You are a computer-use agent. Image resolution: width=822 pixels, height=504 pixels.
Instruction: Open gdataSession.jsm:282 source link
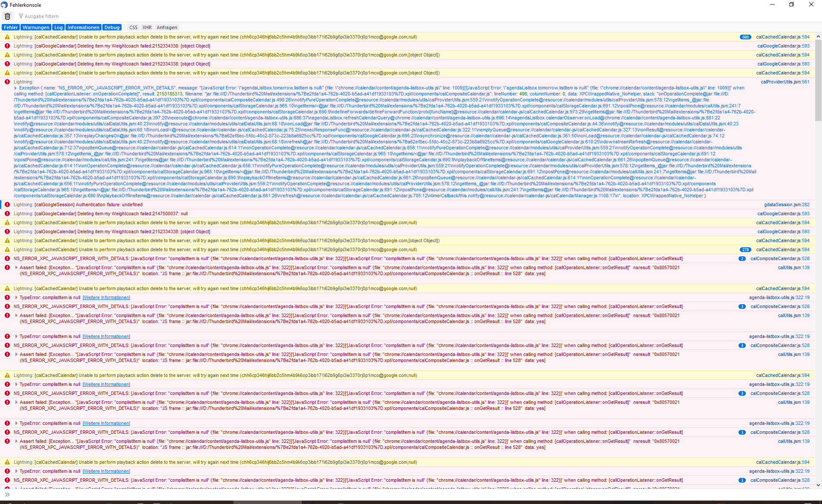[x=786, y=205]
